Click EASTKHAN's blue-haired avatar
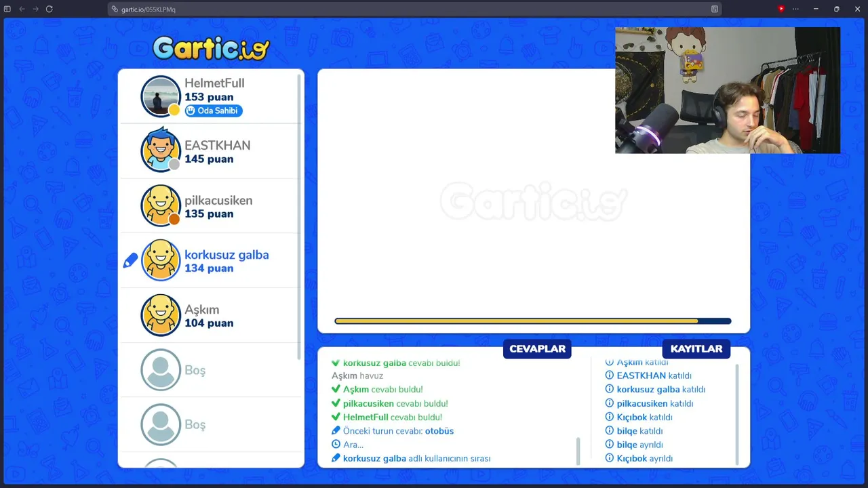Image resolution: width=868 pixels, height=488 pixels. point(161,151)
